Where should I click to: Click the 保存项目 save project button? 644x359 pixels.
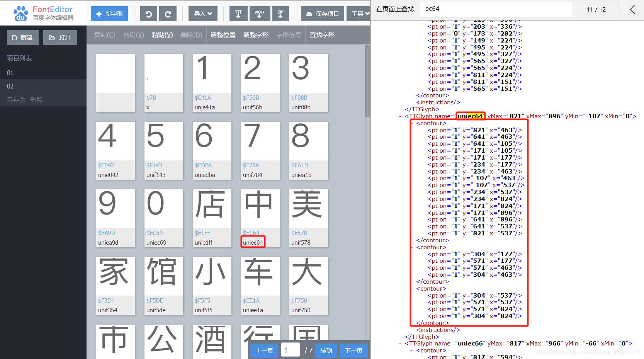coord(323,14)
